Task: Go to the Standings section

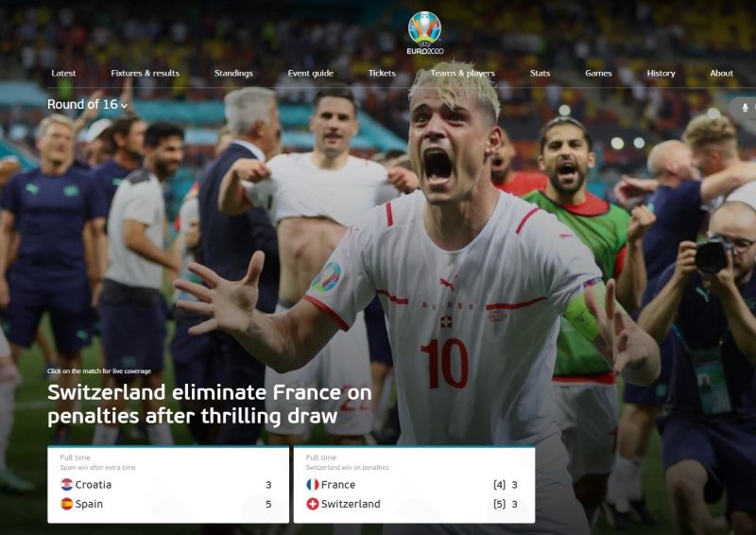Action: point(233,73)
